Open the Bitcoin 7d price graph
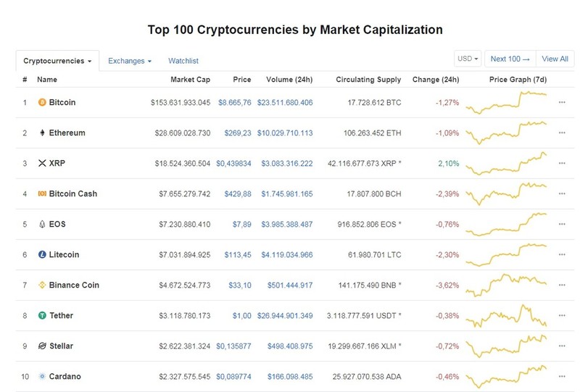 pos(506,102)
